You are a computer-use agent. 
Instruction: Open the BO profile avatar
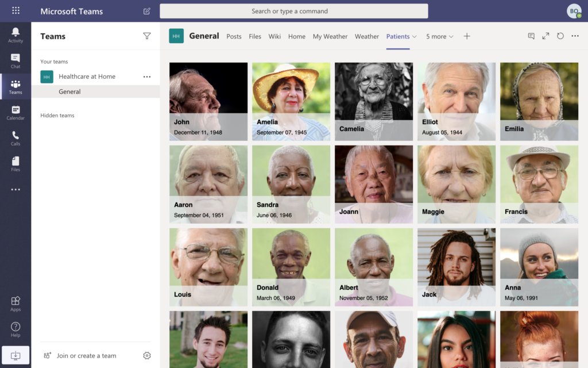click(574, 11)
